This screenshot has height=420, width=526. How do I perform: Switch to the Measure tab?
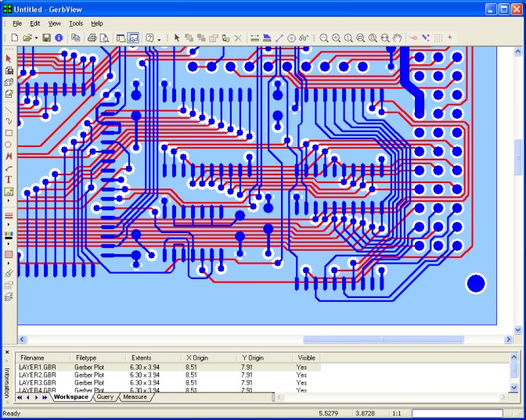coord(135,397)
